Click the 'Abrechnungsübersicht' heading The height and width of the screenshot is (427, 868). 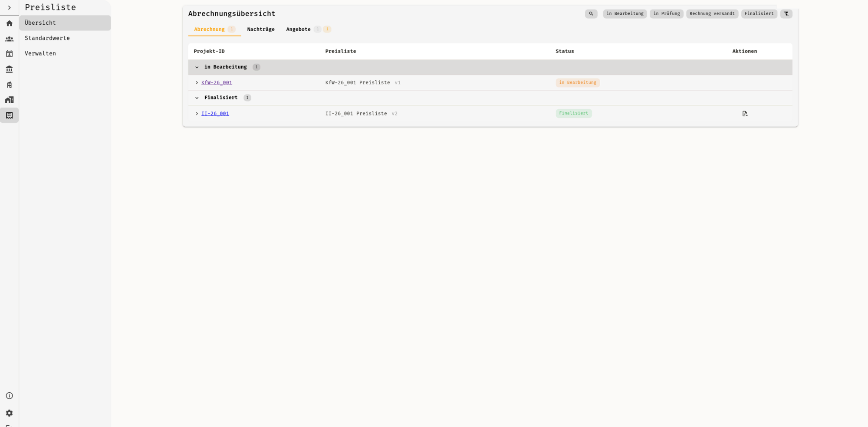click(x=232, y=14)
